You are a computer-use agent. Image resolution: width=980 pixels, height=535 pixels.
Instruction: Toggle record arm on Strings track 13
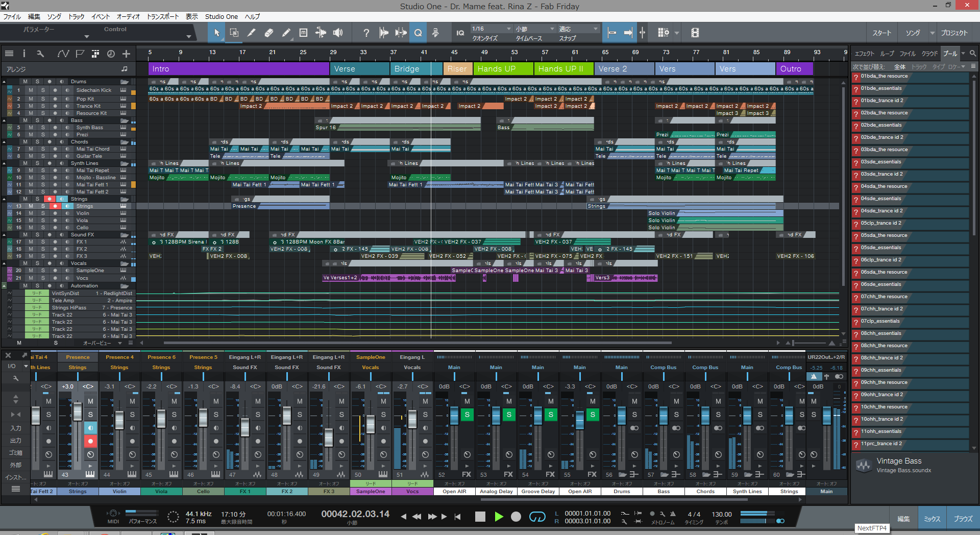click(55, 206)
